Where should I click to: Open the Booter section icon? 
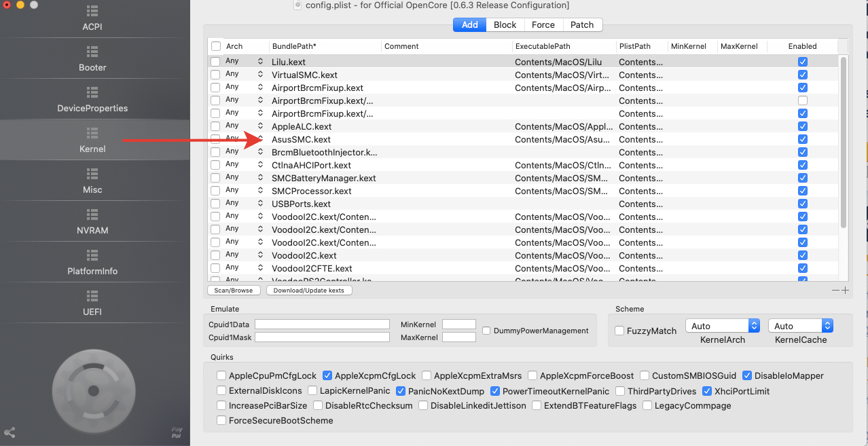pos(92,52)
